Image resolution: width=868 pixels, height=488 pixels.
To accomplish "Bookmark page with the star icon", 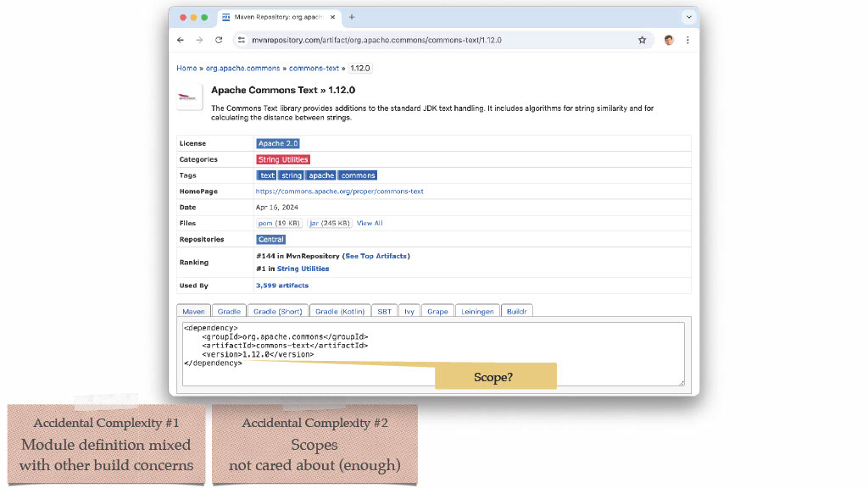I will click(x=643, y=40).
